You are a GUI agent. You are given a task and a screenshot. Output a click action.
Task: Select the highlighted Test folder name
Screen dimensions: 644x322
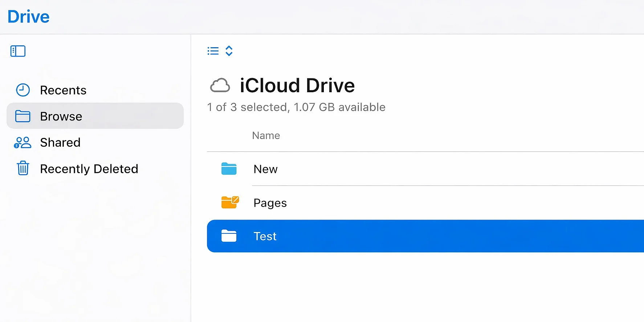click(265, 236)
